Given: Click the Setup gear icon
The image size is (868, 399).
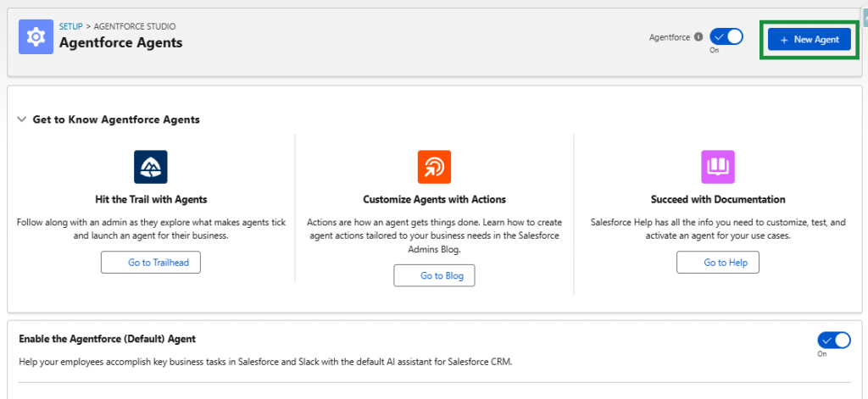Looking at the screenshot, I should coord(36,37).
